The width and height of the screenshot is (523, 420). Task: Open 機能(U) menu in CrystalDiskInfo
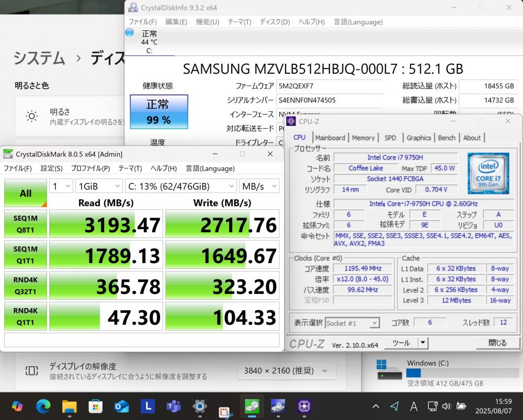click(x=208, y=22)
